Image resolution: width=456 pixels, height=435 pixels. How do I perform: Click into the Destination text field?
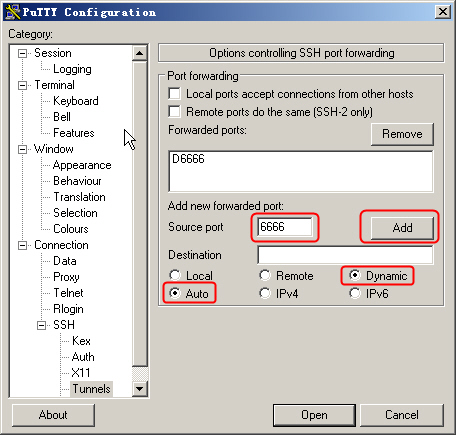click(345, 255)
